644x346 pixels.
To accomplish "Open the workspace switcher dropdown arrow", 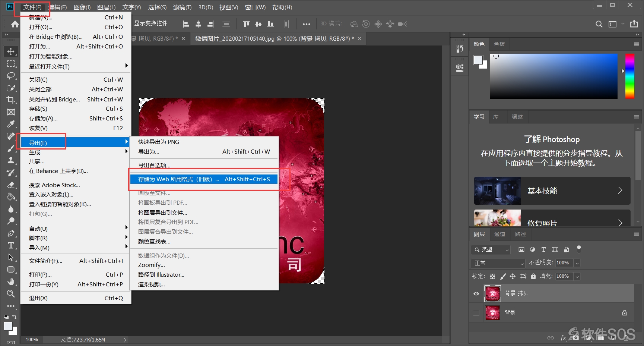I will [623, 24].
